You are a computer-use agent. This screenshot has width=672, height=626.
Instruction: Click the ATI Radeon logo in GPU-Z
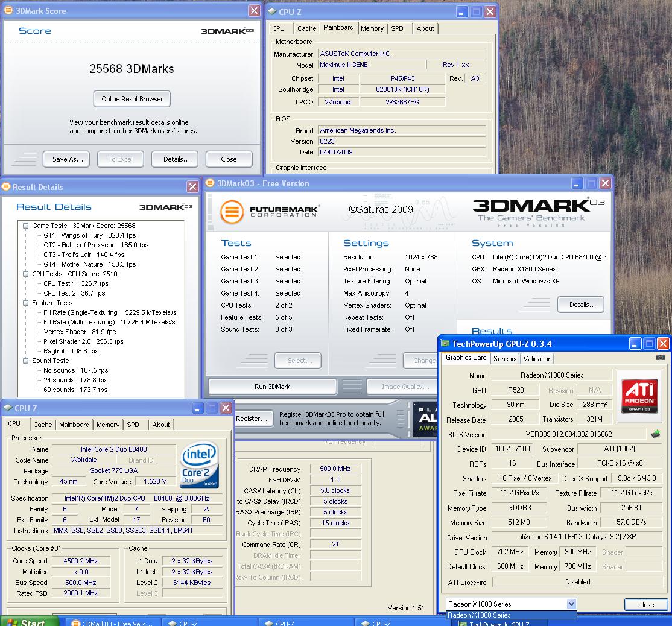[639, 396]
